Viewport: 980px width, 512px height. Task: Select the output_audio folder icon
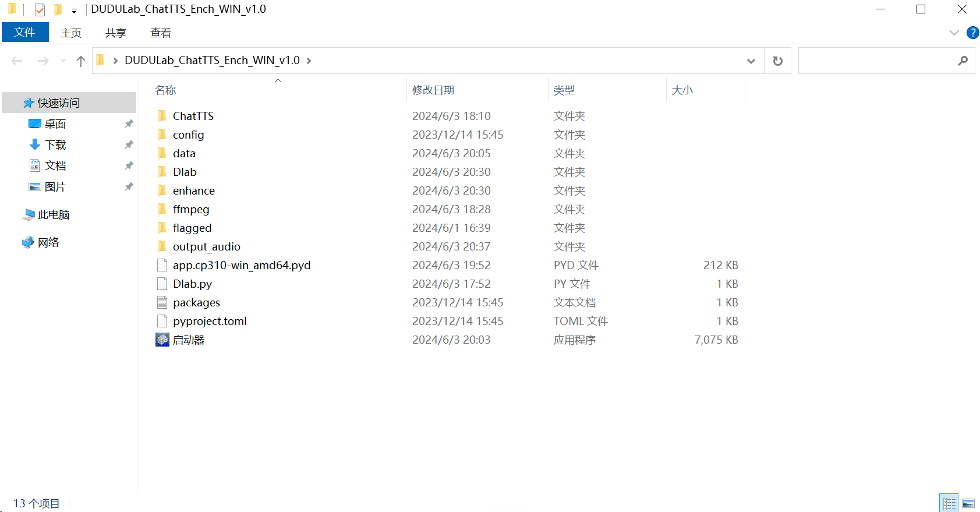162,246
